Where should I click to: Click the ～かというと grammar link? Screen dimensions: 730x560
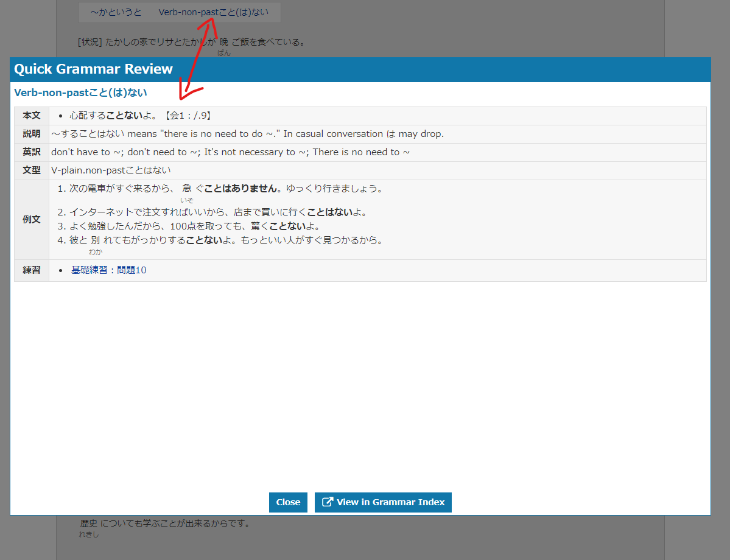coord(116,12)
